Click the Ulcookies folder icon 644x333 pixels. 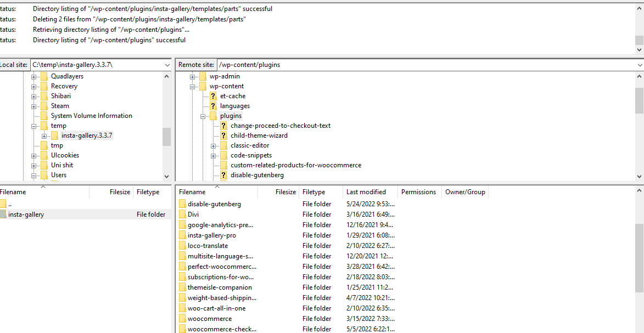(44, 155)
